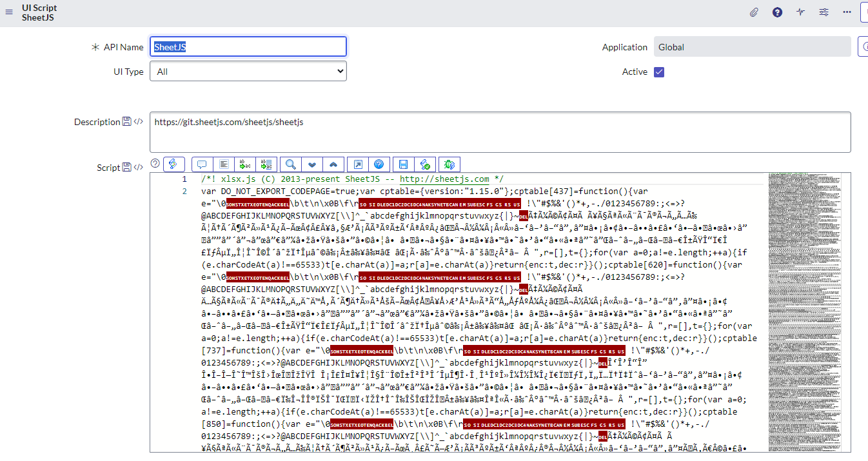Viewport: 868px width, 461px height.
Task: Toggle the syntax editor on or off
Action: (174, 164)
